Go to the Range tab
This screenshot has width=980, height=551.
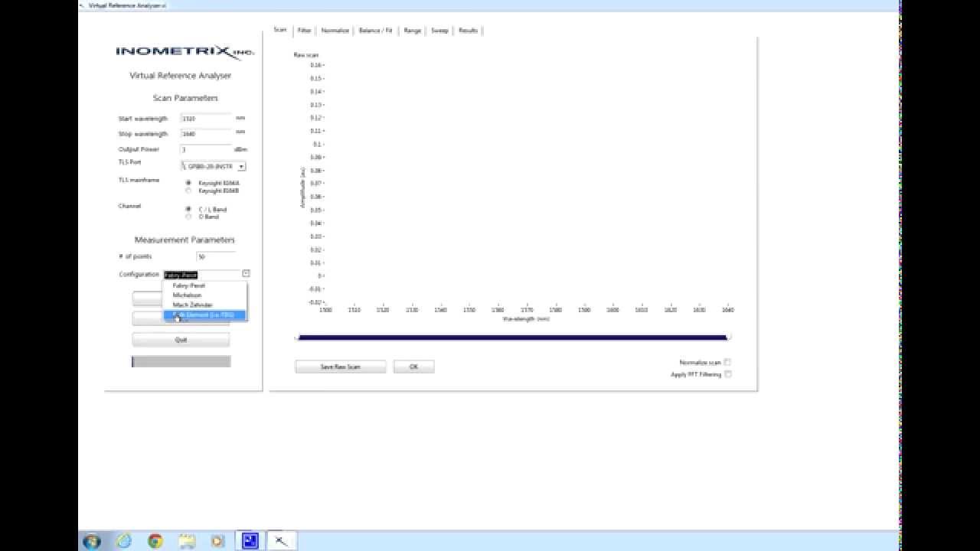pos(412,31)
